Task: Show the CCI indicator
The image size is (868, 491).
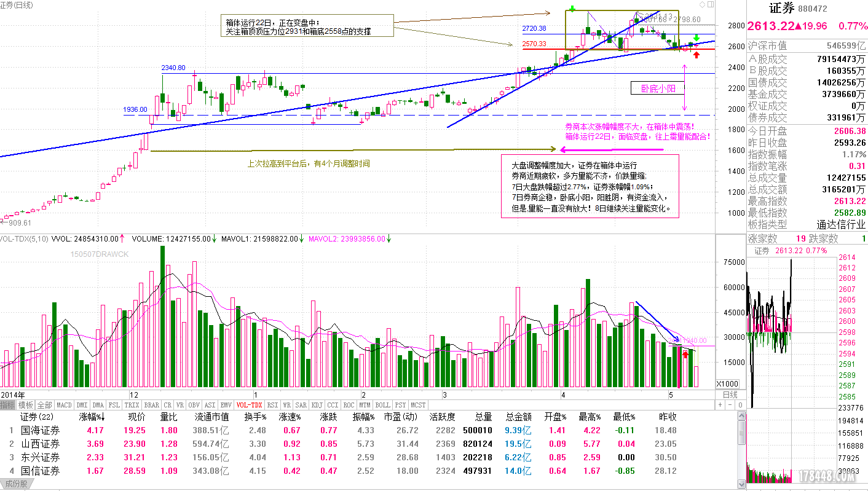Action: pos(333,405)
